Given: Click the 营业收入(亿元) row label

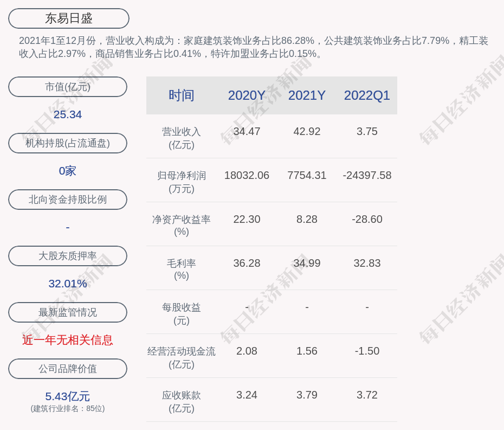Looking at the screenshot, I should 182,138.
